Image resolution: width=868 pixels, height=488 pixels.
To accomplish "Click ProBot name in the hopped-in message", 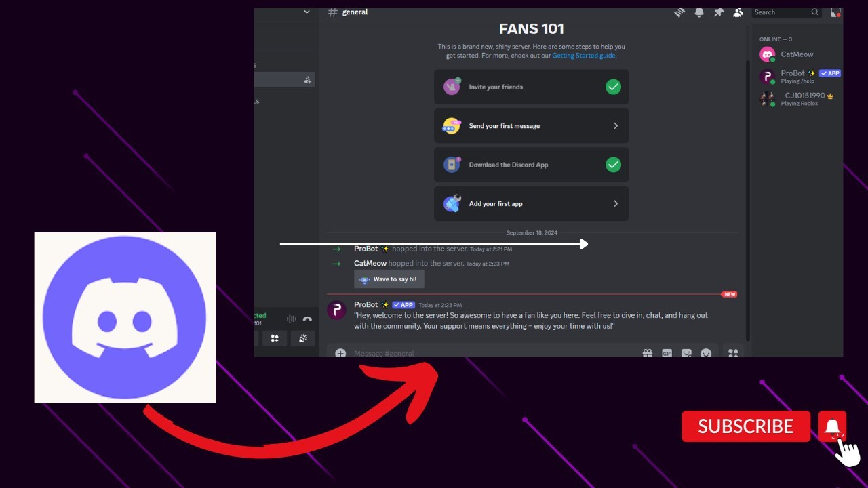I will [x=366, y=249].
